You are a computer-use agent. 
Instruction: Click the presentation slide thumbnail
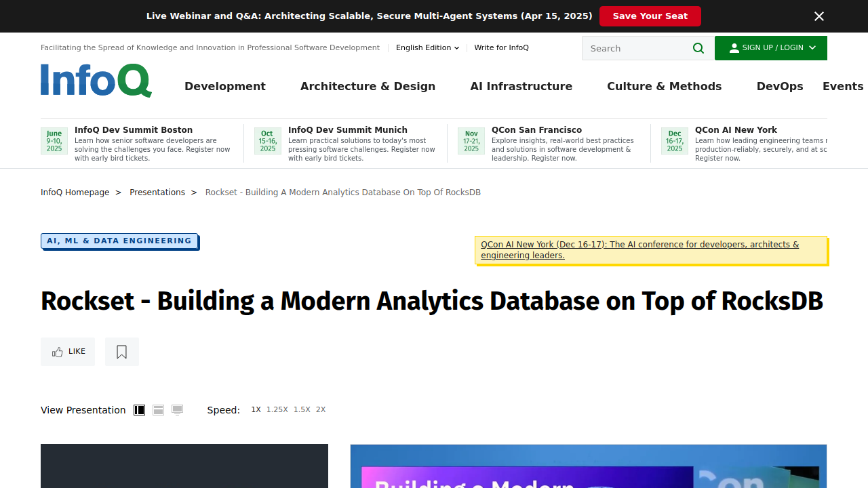[x=589, y=466]
